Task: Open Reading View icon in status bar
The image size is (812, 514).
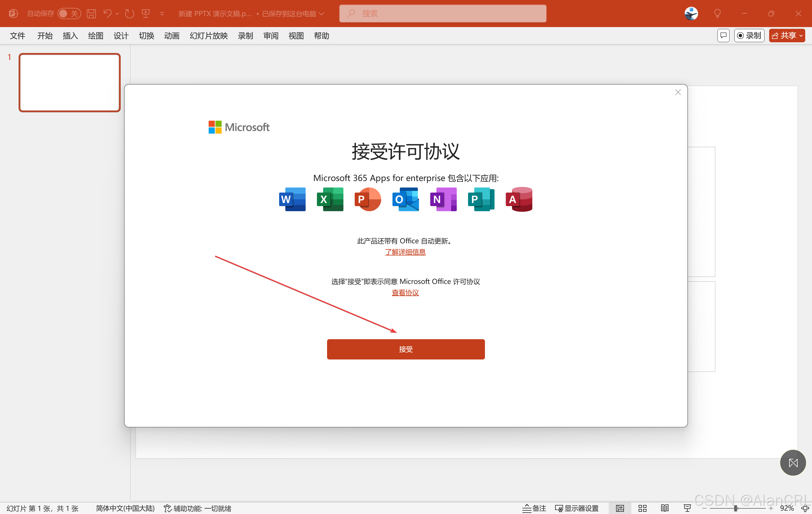Action: click(665, 508)
